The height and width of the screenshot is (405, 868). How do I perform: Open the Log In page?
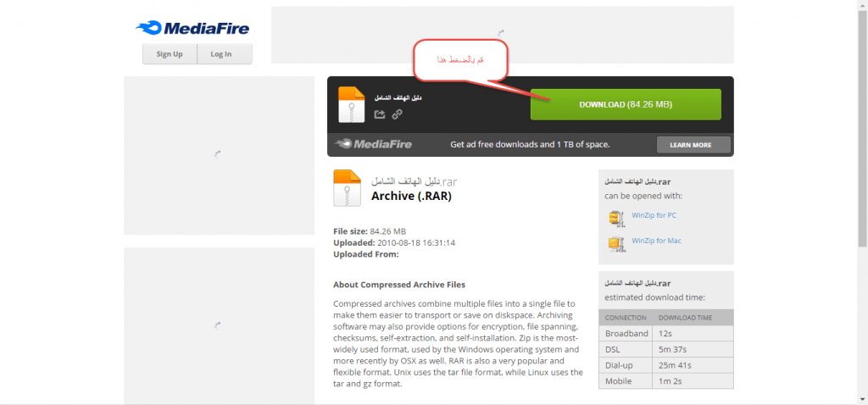[221, 53]
